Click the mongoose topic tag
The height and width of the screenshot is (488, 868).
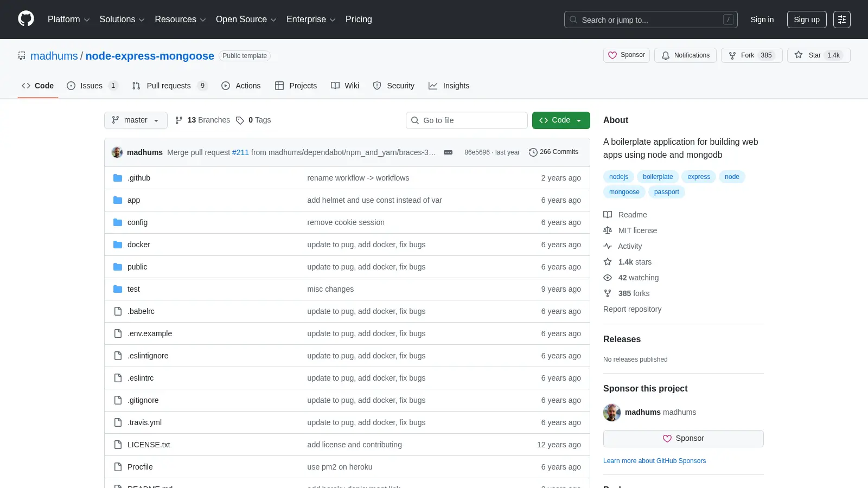pos(624,192)
